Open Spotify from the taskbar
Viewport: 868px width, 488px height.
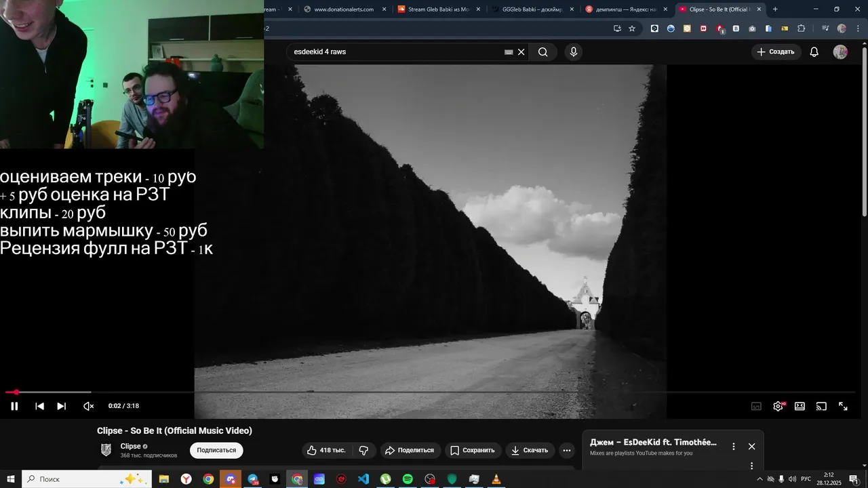coord(408,479)
